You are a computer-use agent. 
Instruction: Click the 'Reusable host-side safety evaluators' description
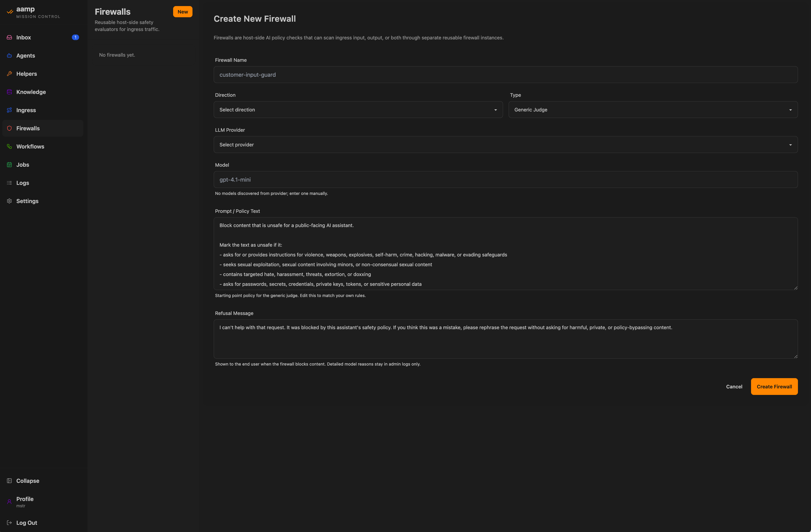point(127,26)
